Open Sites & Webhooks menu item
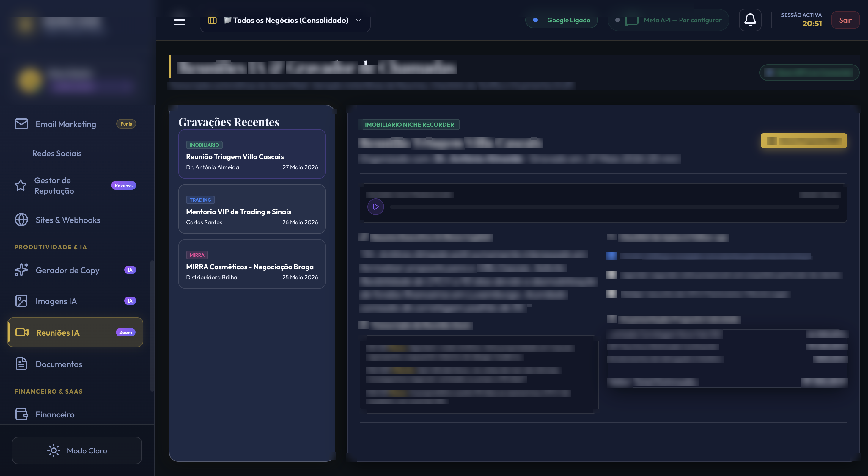This screenshot has width=868, height=476. point(75,220)
